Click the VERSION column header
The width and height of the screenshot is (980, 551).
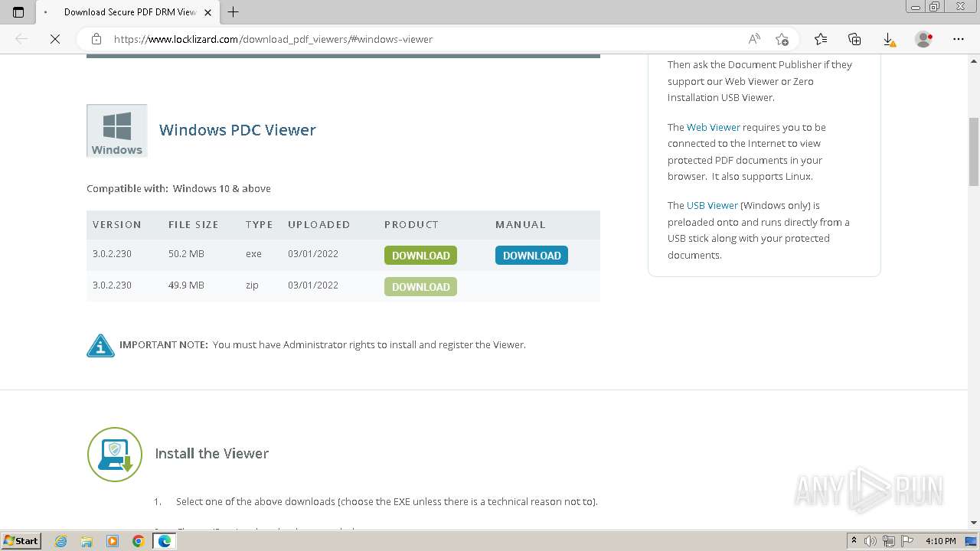(x=117, y=224)
